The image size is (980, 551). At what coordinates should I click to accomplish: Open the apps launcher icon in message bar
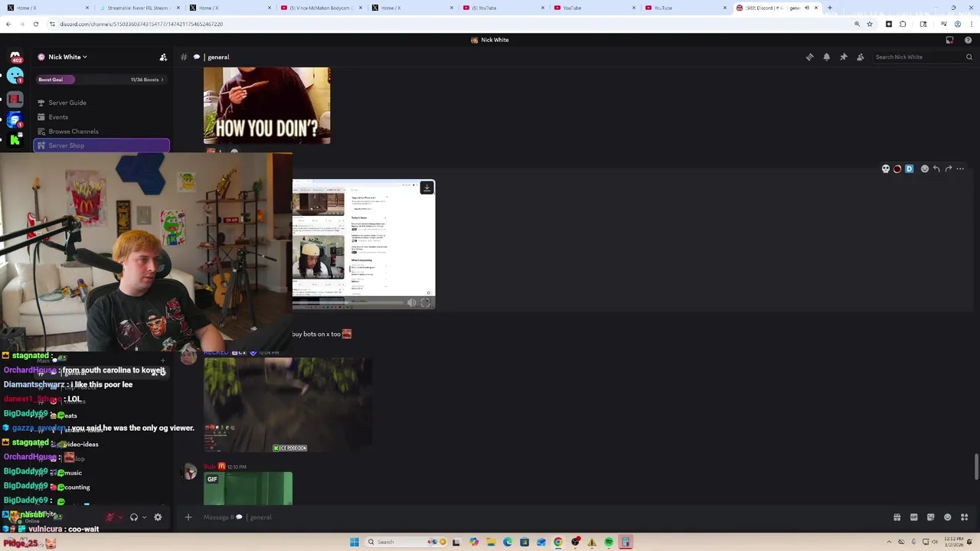click(965, 517)
